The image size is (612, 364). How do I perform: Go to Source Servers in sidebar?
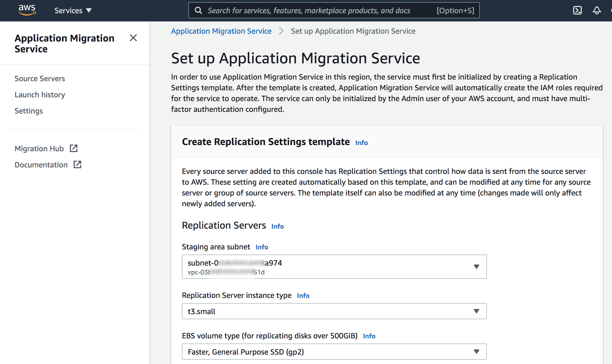coord(40,78)
